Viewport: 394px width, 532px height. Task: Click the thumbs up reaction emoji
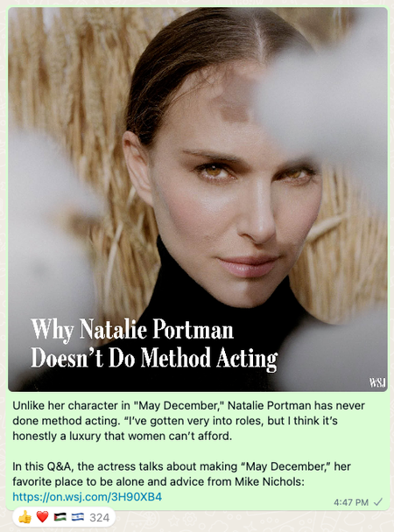click(x=25, y=517)
